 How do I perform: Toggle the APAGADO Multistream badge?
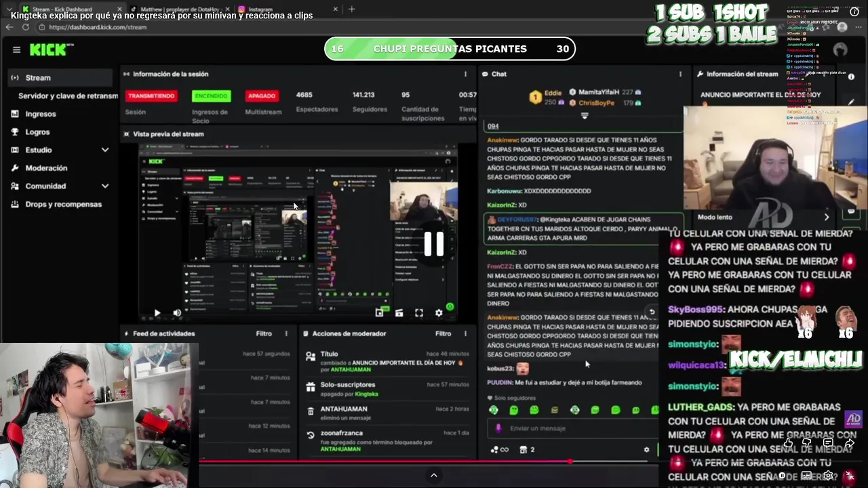[x=262, y=96]
